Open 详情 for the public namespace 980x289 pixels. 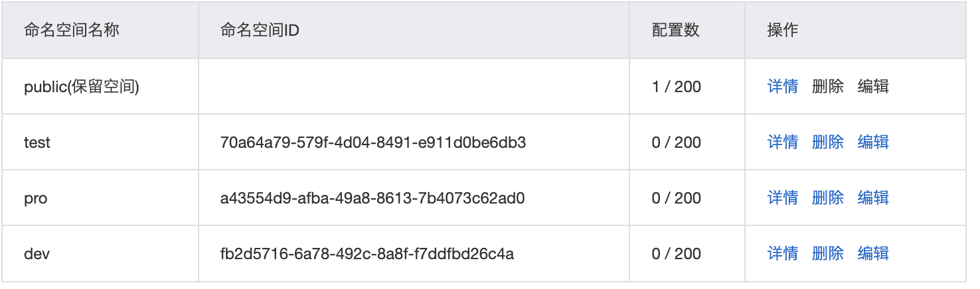[x=783, y=86]
